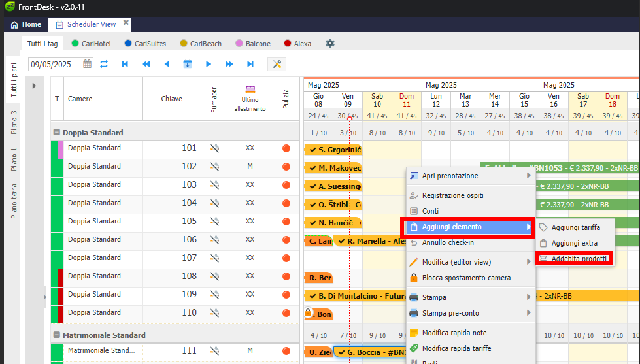Screen dimensions: 640x364
Task: Click the Pulizia column header
Action: (286, 99)
